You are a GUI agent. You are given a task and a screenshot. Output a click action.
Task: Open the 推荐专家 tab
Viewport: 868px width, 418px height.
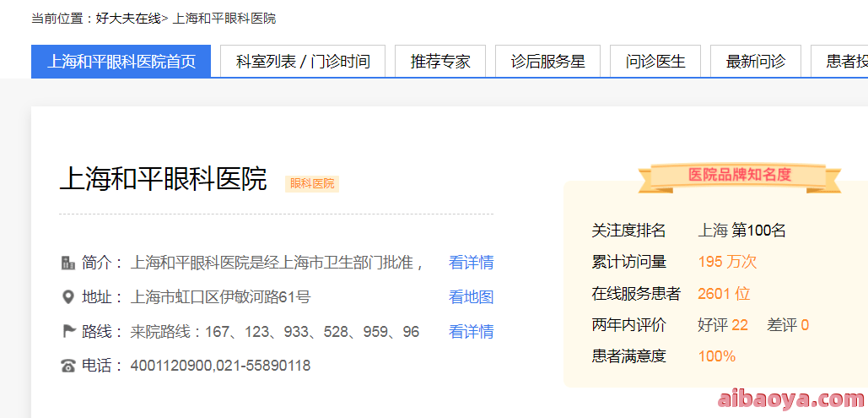click(x=440, y=61)
